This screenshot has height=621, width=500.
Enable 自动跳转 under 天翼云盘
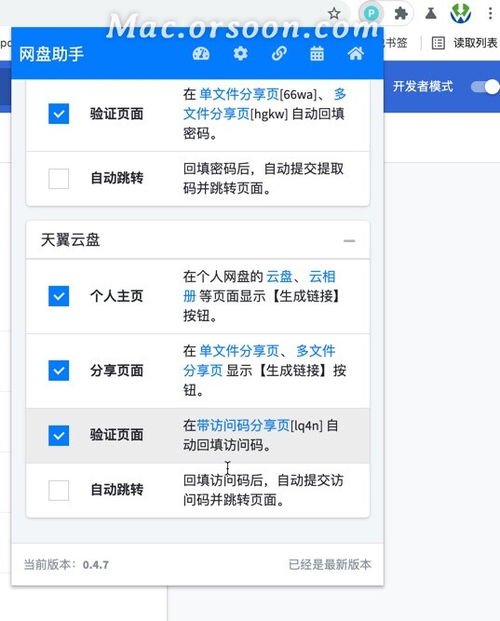[59, 490]
